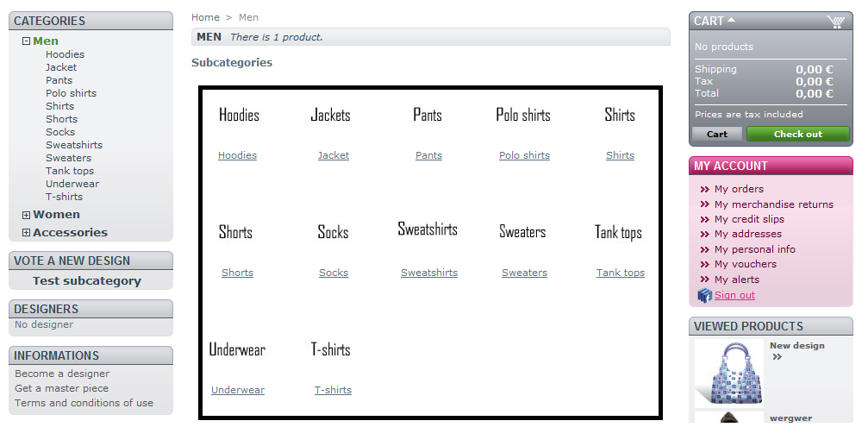Open the handbag thumbnail in viewed products
This screenshot has width=868, height=446.
tap(728, 373)
